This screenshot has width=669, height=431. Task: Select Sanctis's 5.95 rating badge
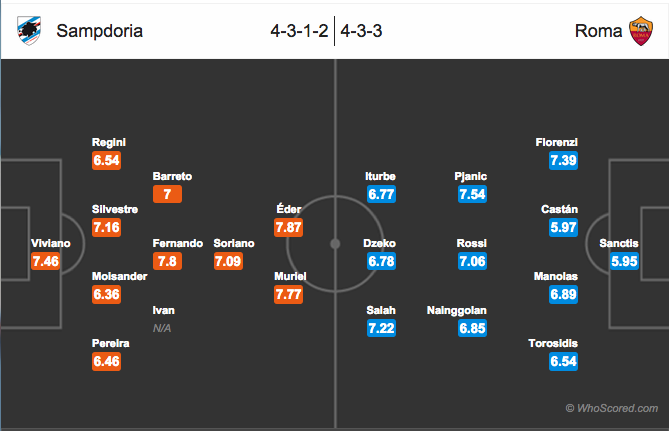[x=624, y=261]
